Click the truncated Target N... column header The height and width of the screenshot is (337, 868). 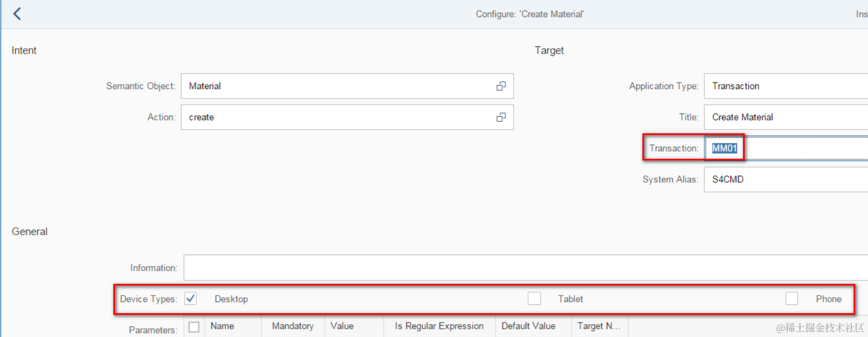click(599, 326)
